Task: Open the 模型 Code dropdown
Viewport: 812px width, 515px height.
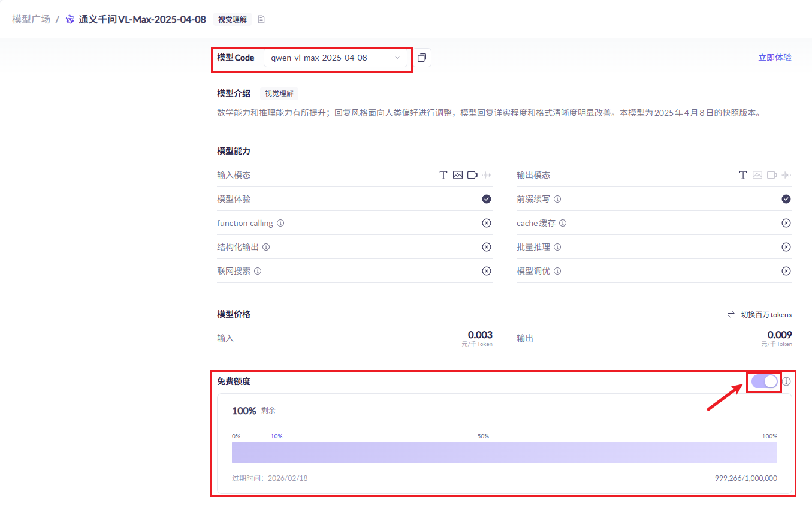Action: click(335, 58)
